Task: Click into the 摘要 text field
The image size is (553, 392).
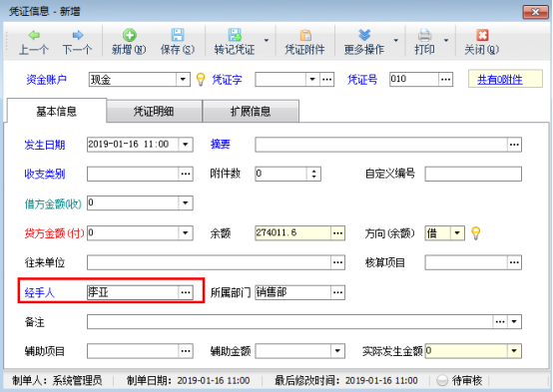Action: [381, 145]
